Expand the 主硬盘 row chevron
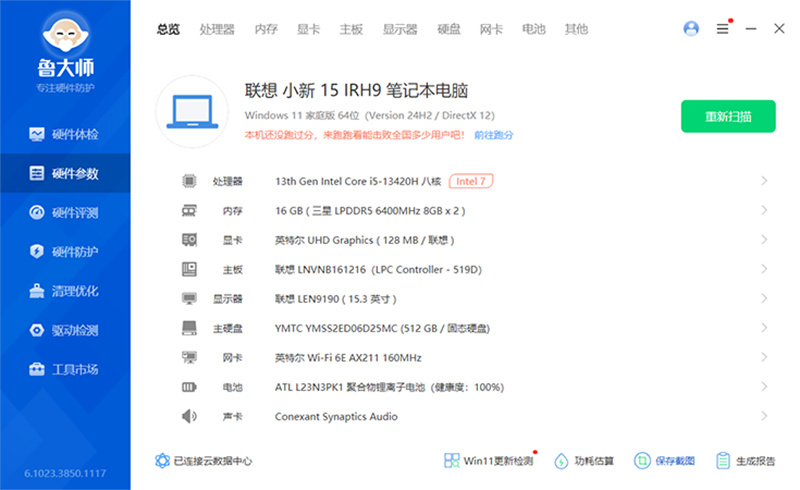 [x=764, y=328]
